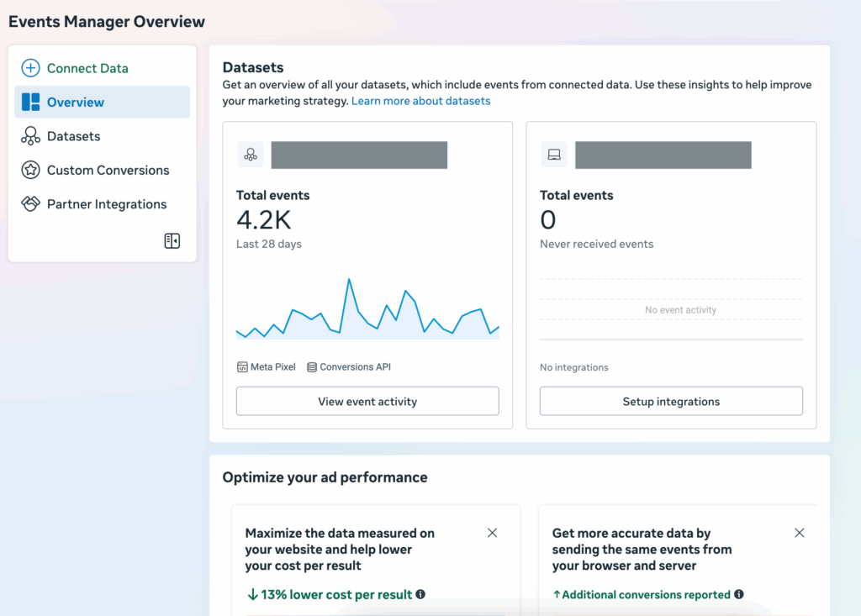The height and width of the screenshot is (616, 861).
Task: Open Partner Integrations in the sidebar
Action: pyautogui.click(x=102, y=204)
